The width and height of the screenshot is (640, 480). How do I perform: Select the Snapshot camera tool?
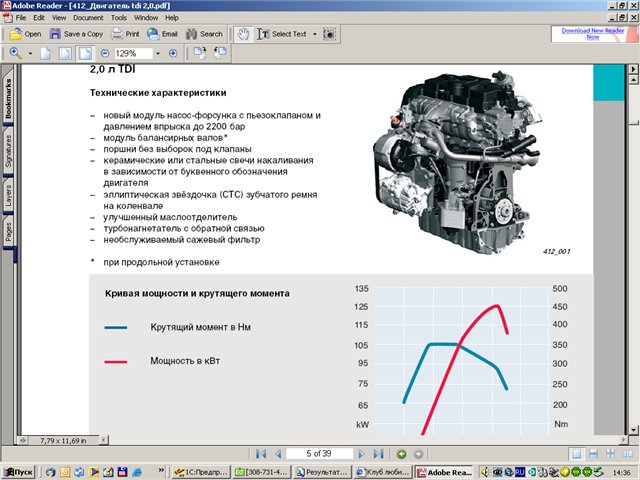(x=329, y=34)
